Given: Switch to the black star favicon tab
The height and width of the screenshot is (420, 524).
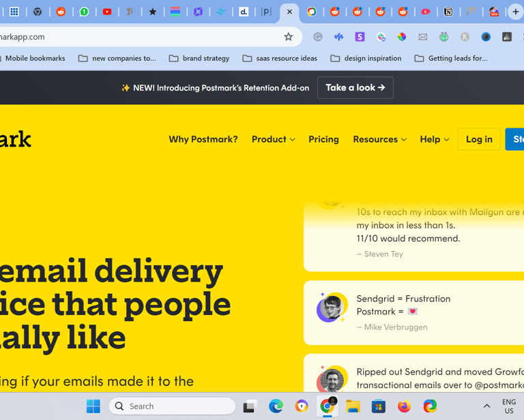Looking at the screenshot, I should [152, 12].
